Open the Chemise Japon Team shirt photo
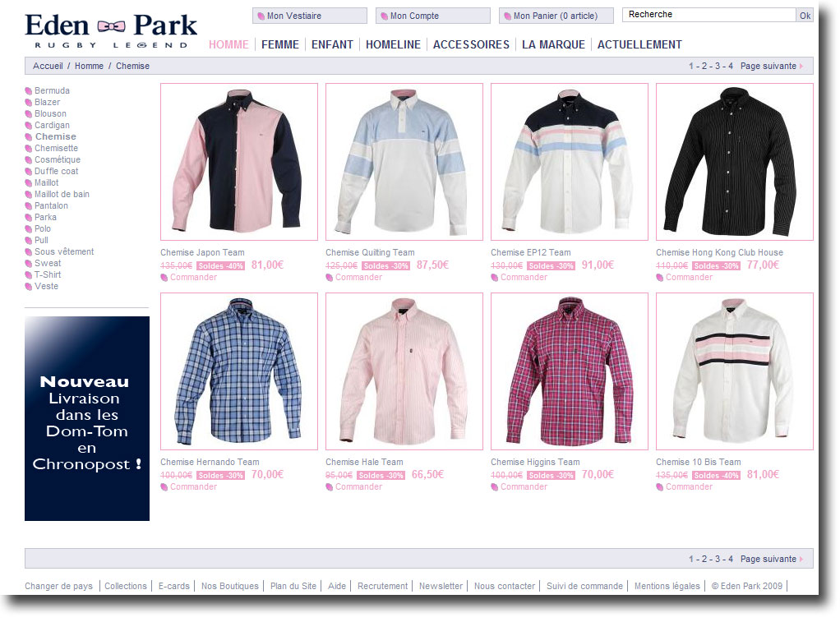This screenshot has width=840, height=622. point(239,162)
